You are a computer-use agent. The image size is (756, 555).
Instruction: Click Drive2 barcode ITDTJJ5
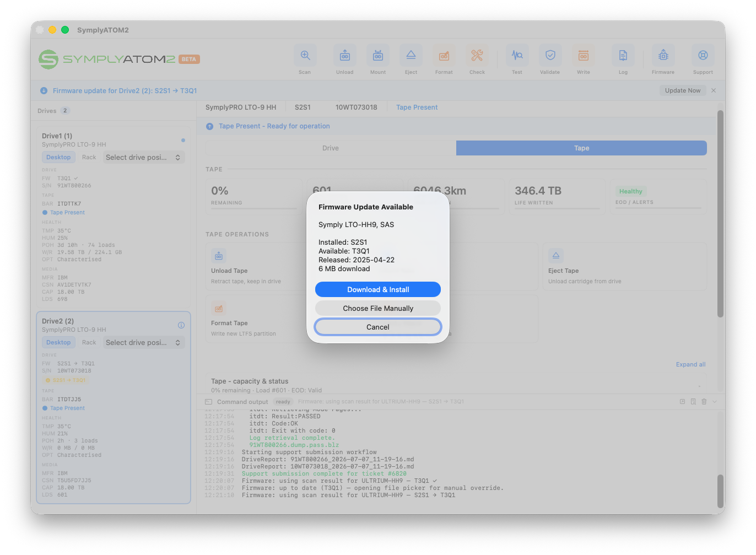69,400
